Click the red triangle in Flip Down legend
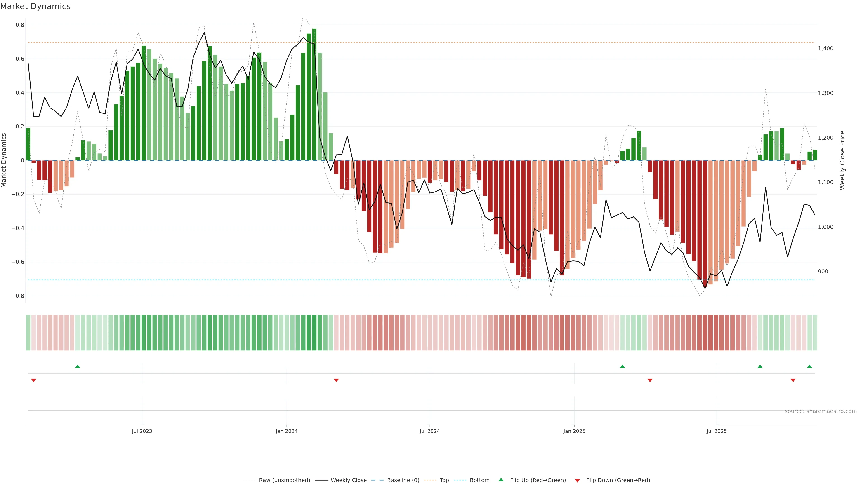Screen dimensions: 868x488 point(577,480)
